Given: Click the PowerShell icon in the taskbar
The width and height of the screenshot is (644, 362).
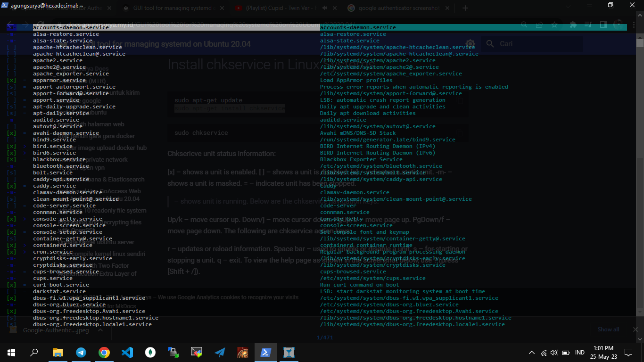Looking at the screenshot, I should tap(266, 352).
